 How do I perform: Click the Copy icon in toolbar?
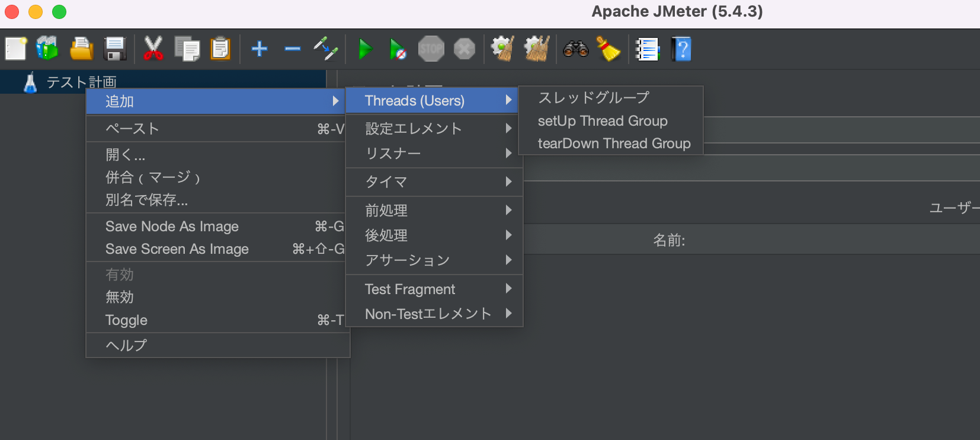coord(187,49)
